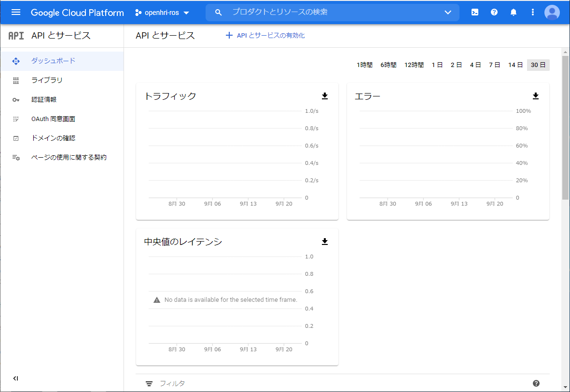Viewport: 570px width, 392px height.
Task: Open the help question mark menu
Action: 494,13
